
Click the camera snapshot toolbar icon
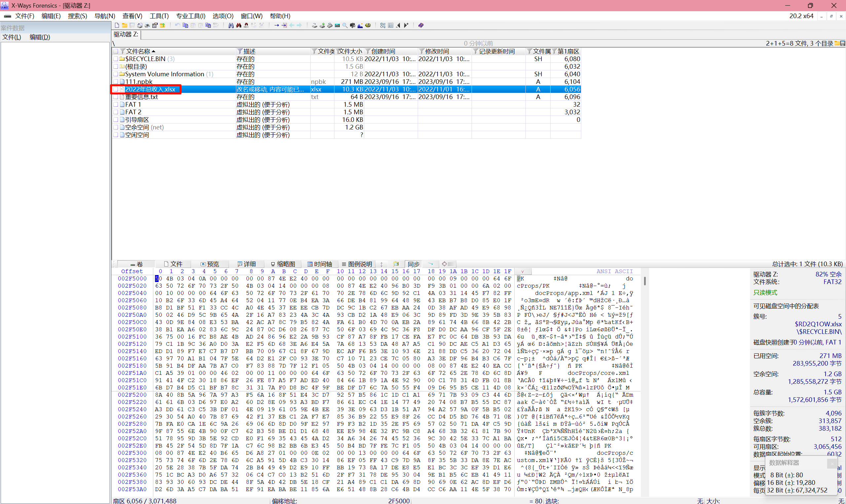point(353,25)
